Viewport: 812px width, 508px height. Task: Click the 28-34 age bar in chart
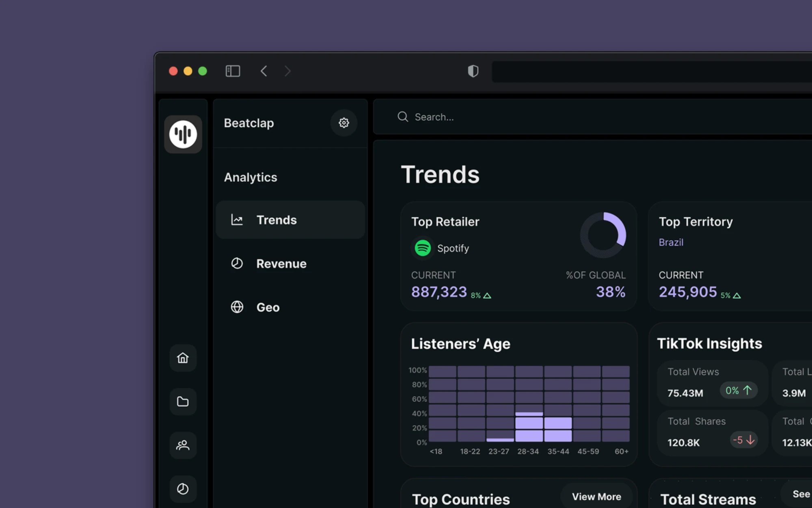(529, 427)
